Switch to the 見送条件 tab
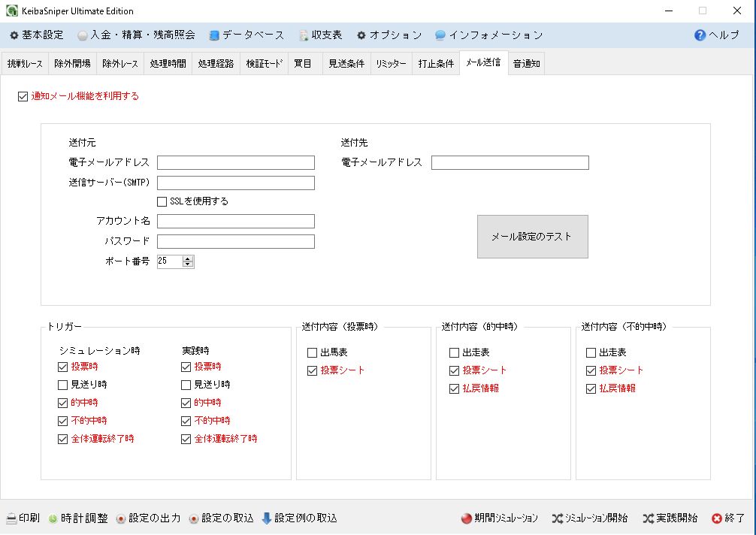This screenshot has height=535, width=756. coord(346,64)
